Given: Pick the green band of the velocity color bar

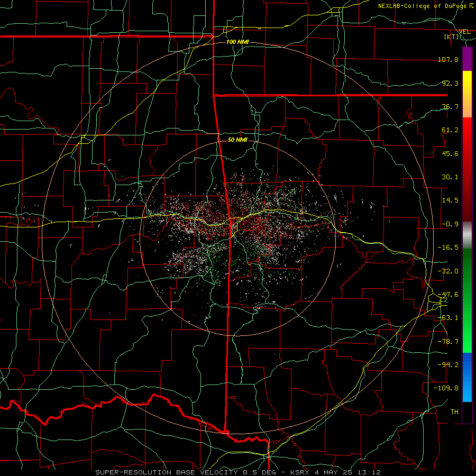Looking at the screenshot, I should tap(467, 300).
